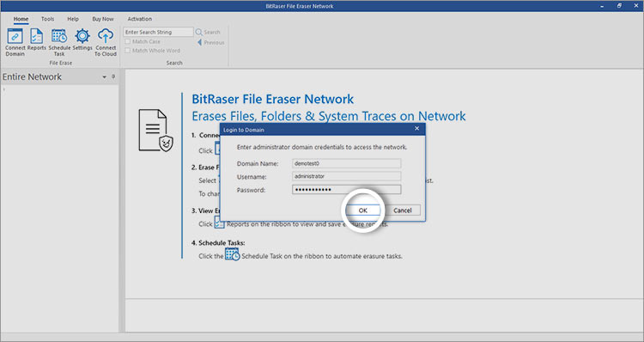Confirm login with OK button
This screenshot has height=342, width=644.
362,210
